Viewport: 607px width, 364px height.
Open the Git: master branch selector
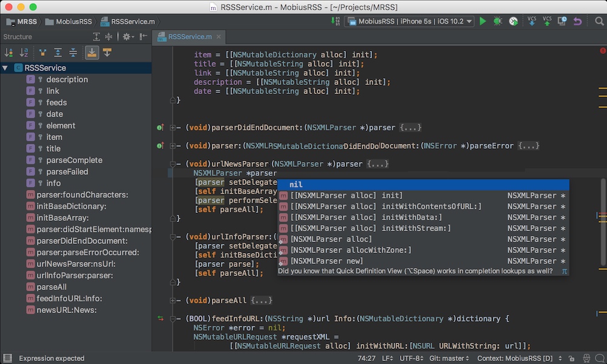point(449,358)
